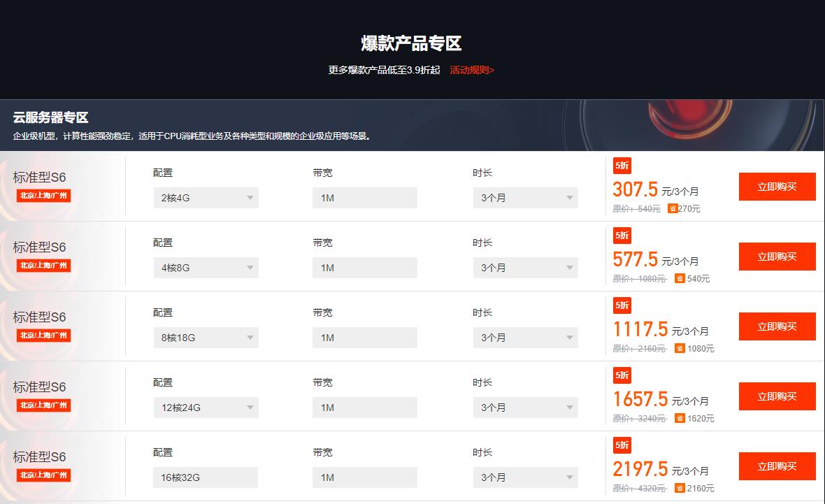The image size is (825, 504).
Task: Open the 12核24G configuration dropdown
Action: (206, 408)
